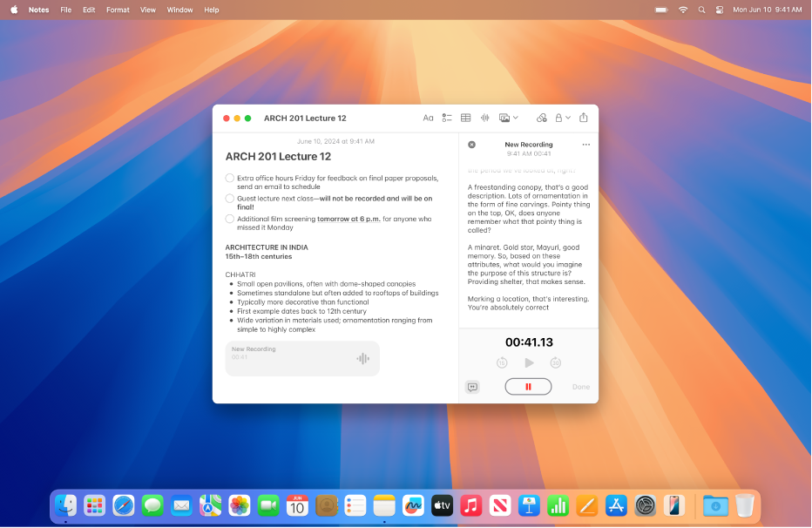Check off the 'Extra office hours Friday' item
This screenshot has width=812, height=528.
(x=229, y=178)
